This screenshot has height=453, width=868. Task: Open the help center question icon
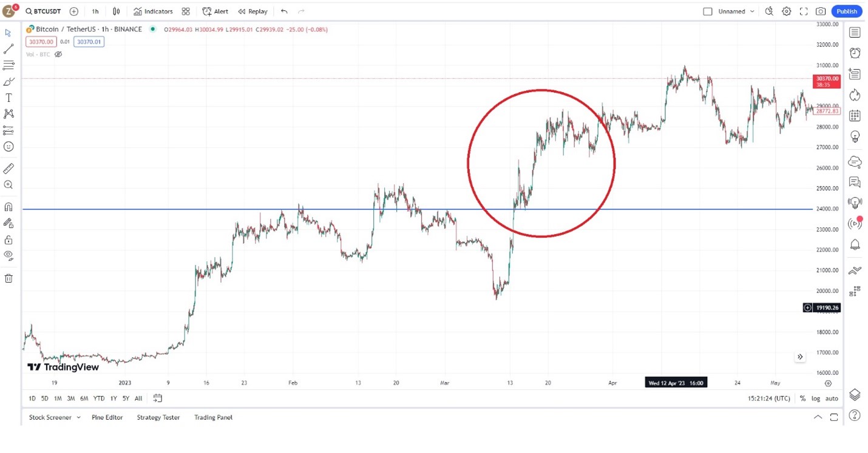[x=855, y=415]
